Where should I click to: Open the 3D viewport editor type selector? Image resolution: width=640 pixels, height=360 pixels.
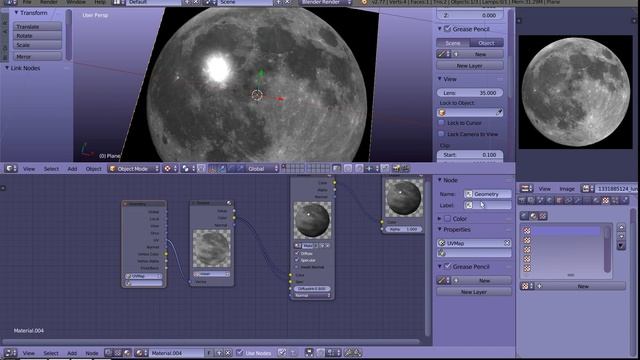click(x=10, y=169)
